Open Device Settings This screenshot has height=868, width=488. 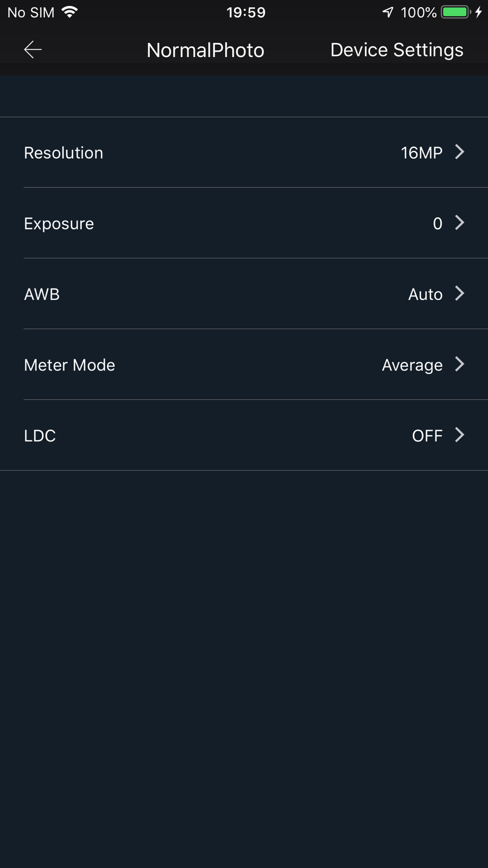[x=396, y=50]
